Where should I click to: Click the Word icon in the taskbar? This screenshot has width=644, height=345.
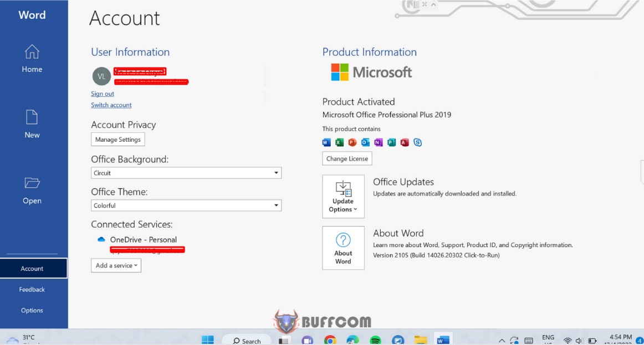pos(443,339)
